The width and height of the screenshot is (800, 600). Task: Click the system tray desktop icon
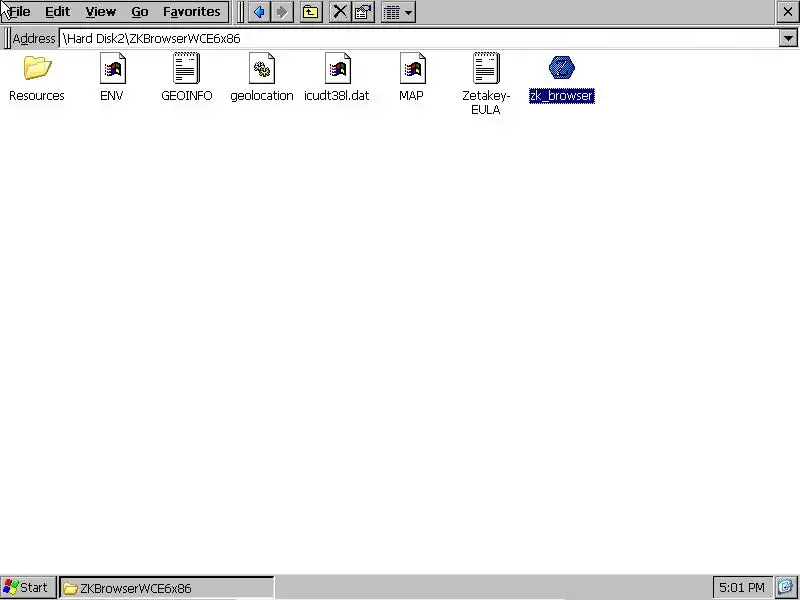click(786, 588)
